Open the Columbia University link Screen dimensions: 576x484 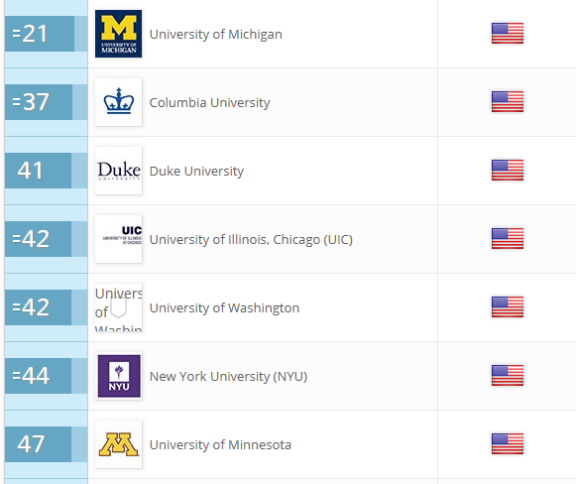click(209, 102)
